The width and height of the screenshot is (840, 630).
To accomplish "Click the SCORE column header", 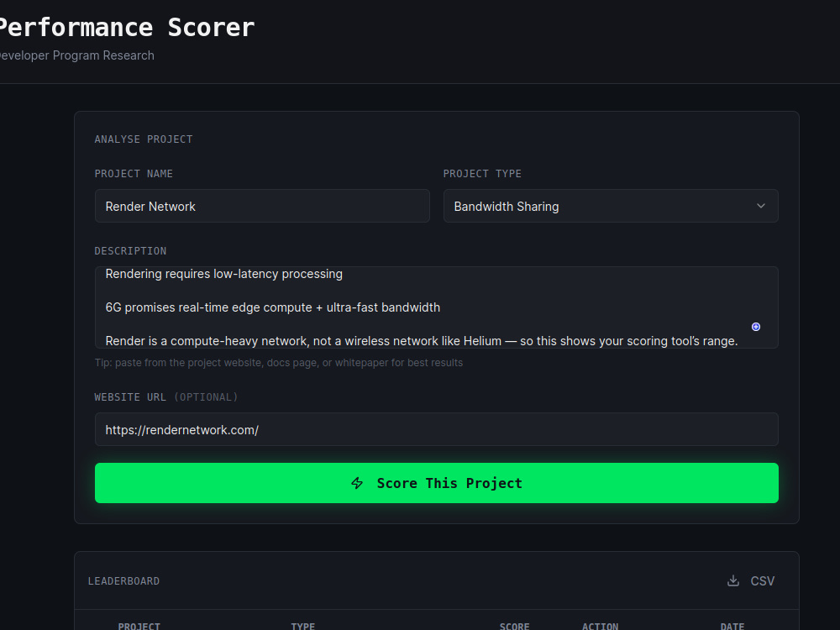I will (x=514, y=627).
